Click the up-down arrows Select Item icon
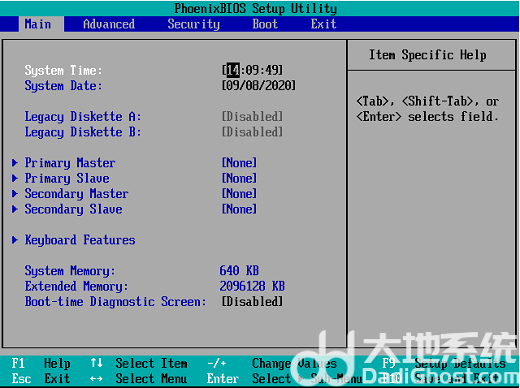Screen dimensions: 520x388 pos(96,363)
